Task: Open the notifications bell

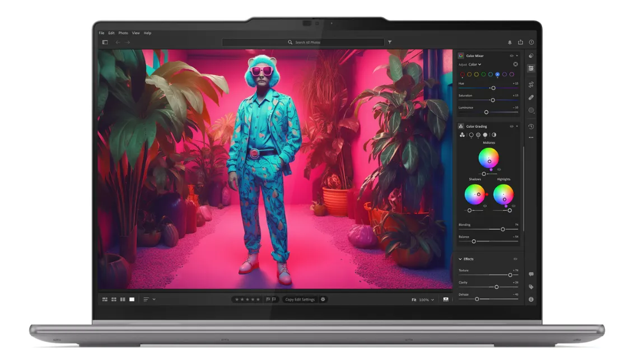Action: [x=510, y=43]
